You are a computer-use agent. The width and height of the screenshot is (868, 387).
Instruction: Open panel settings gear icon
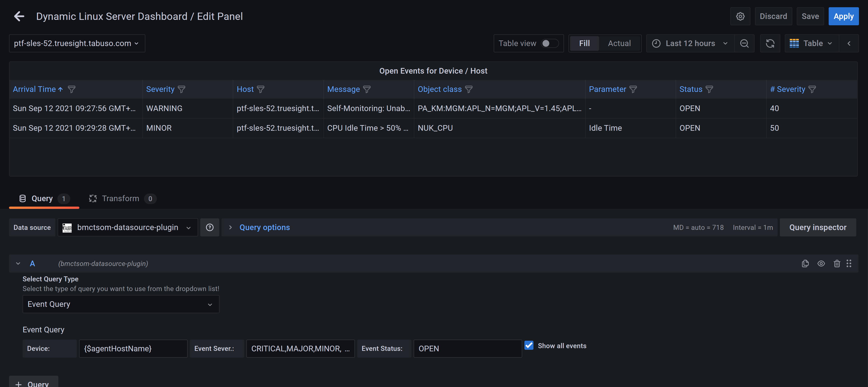tap(740, 16)
